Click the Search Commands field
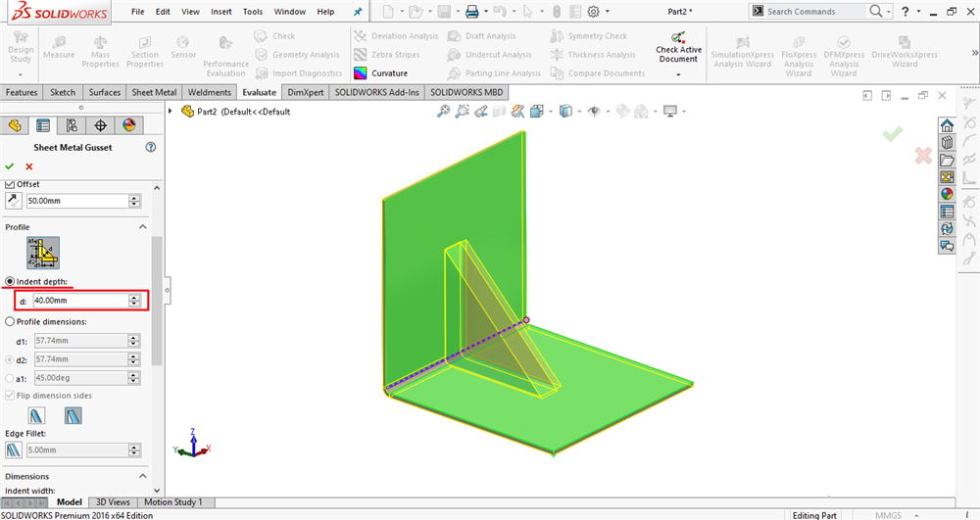The width and height of the screenshot is (980, 520). coord(815,11)
